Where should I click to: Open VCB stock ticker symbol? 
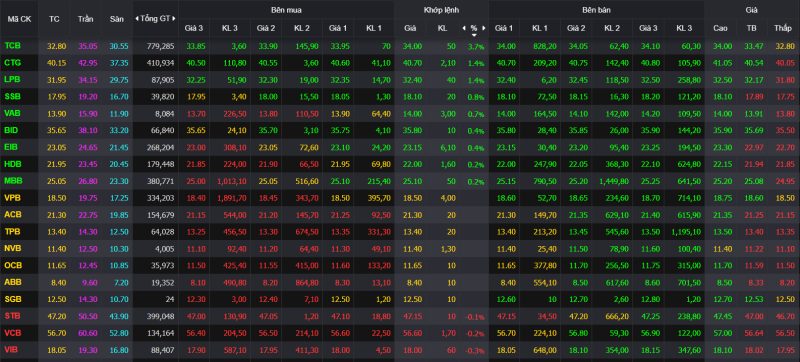click(13, 333)
